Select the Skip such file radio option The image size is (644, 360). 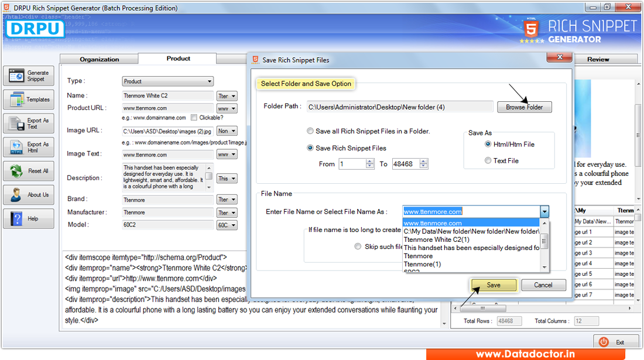(x=358, y=246)
